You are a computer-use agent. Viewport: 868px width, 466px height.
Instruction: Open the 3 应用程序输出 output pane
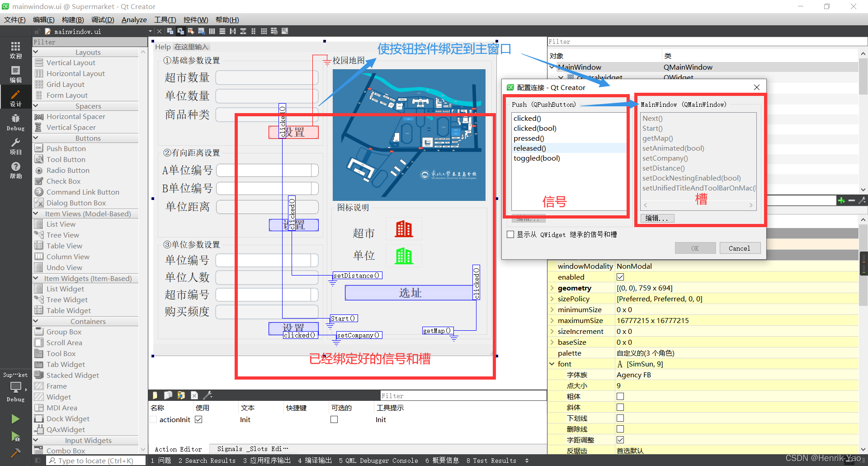(x=267, y=461)
